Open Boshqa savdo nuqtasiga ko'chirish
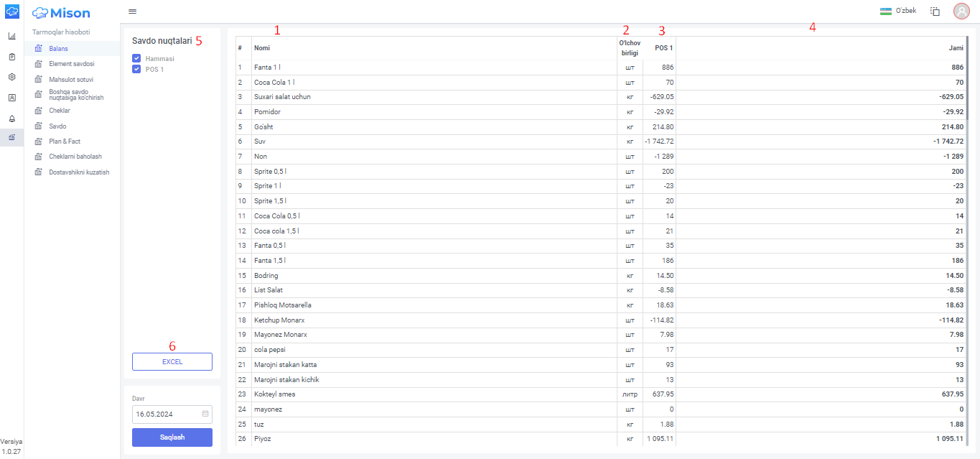The image size is (980, 459). click(x=77, y=95)
